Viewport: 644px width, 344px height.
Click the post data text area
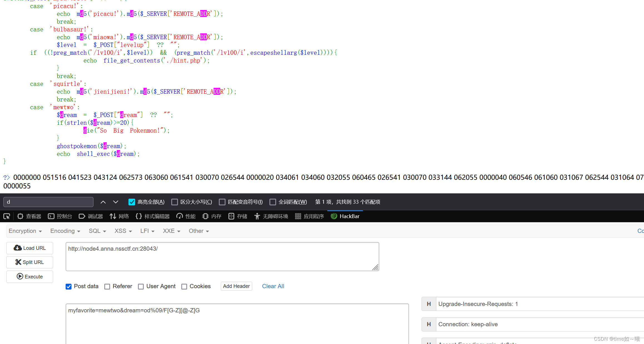pyautogui.click(x=237, y=324)
